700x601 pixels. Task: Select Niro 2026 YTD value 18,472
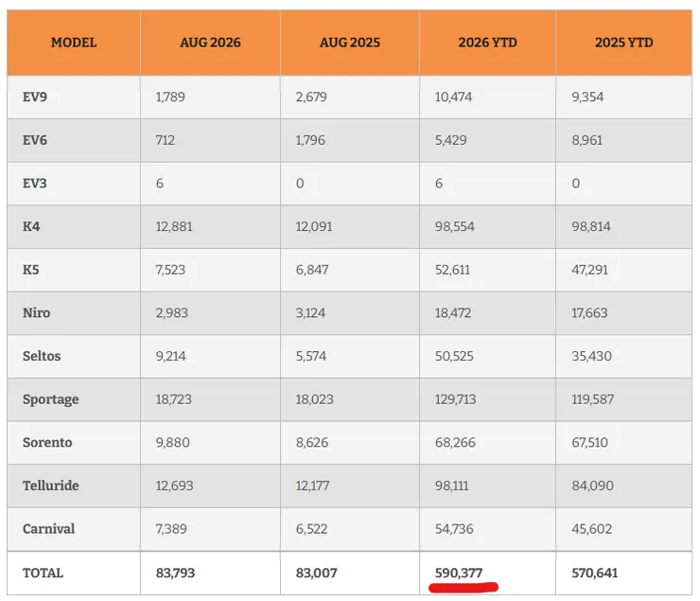point(453,313)
